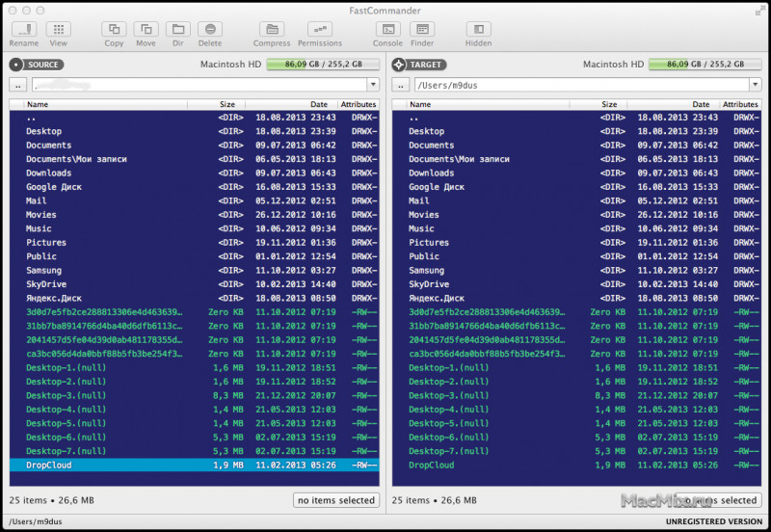
Task: Select Pictures folder in left panel
Action: tap(195, 243)
